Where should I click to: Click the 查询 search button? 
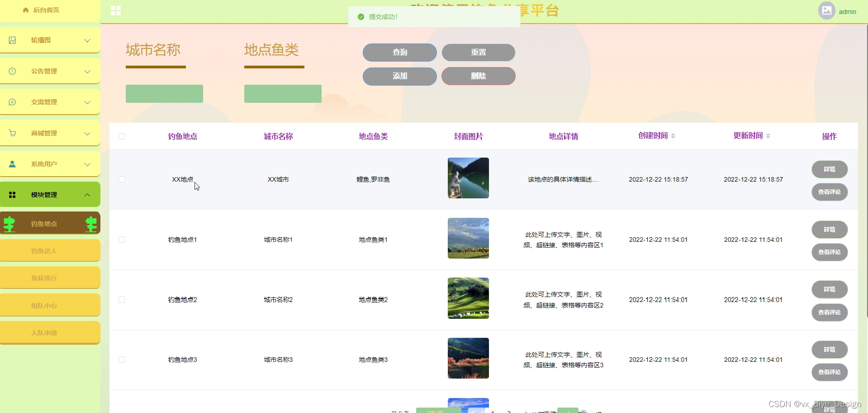pyautogui.click(x=400, y=53)
